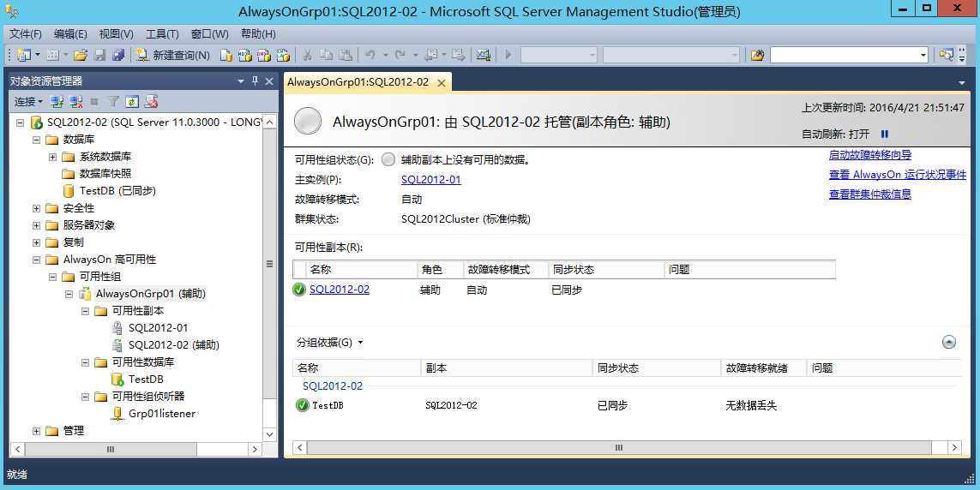980x490 pixels.
Task: Open the 连接 dropdown in Object Explorer
Action: coord(29,101)
